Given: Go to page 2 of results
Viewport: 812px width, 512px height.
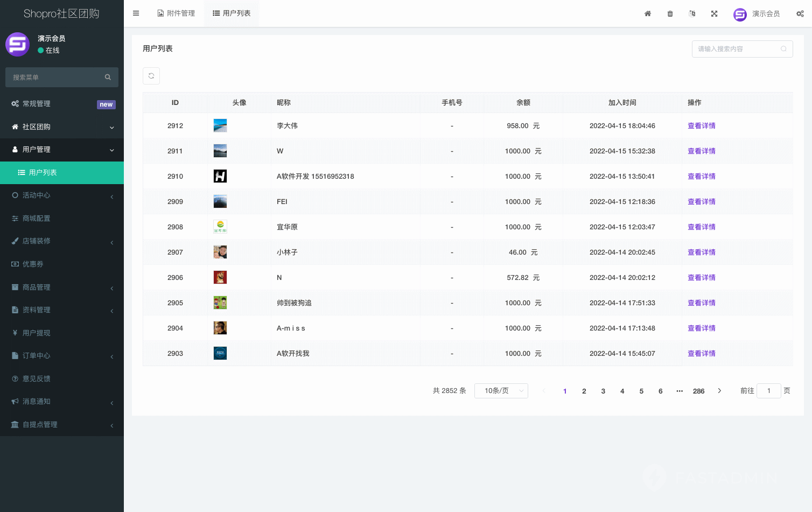Looking at the screenshot, I should click(584, 391).
